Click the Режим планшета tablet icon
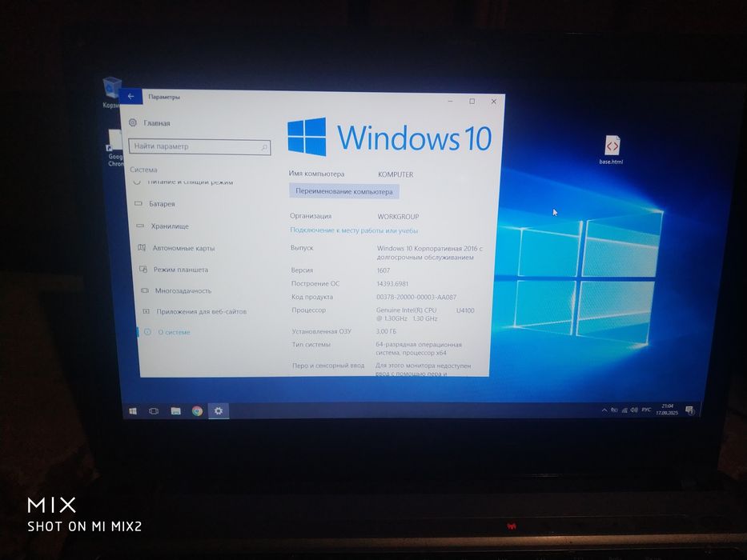This screenshot has height=560, width=747. (x=143, y=269)
